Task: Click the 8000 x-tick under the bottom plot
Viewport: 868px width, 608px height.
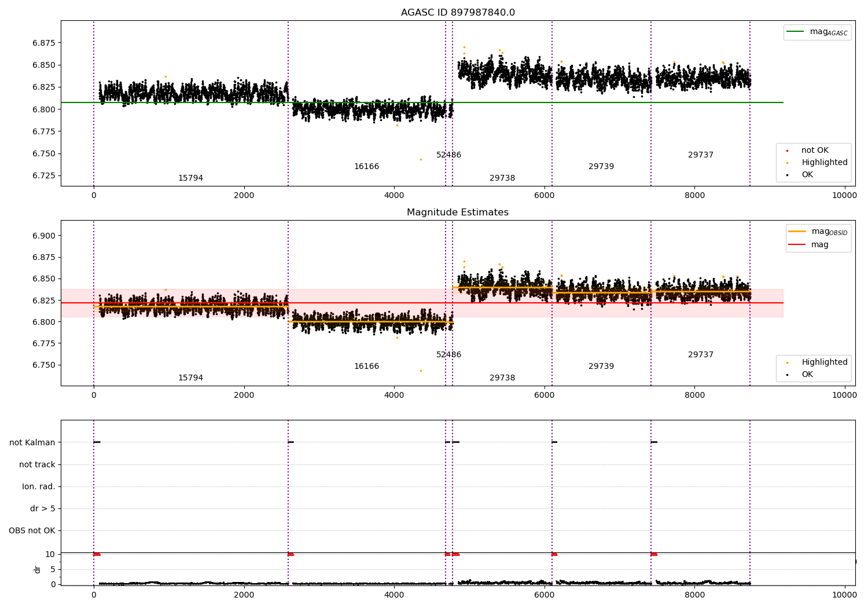Action: pos(694,595)
